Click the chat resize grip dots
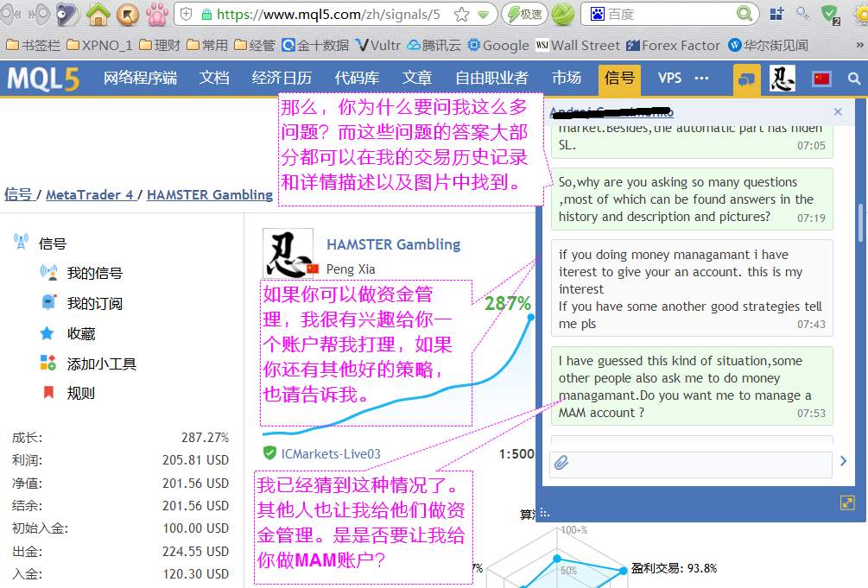This screenshot has width=868, height=588. coord(545,513)
